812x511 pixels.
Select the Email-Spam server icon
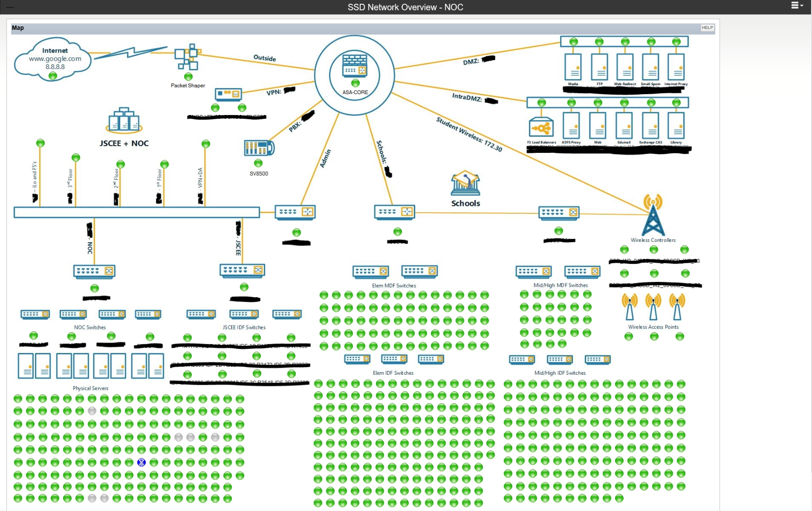pyautogui.click(x=651, y=67)
